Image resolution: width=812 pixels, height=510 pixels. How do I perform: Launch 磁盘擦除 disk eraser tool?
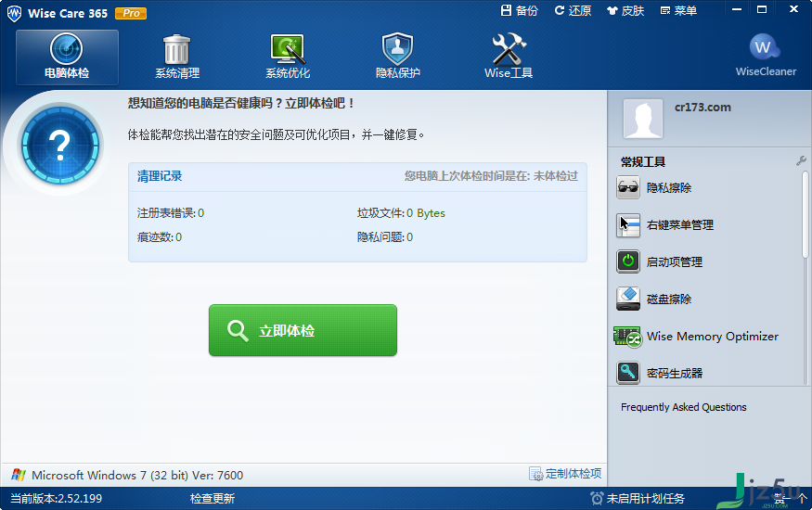pyautogui.click(x=654, y=299)
